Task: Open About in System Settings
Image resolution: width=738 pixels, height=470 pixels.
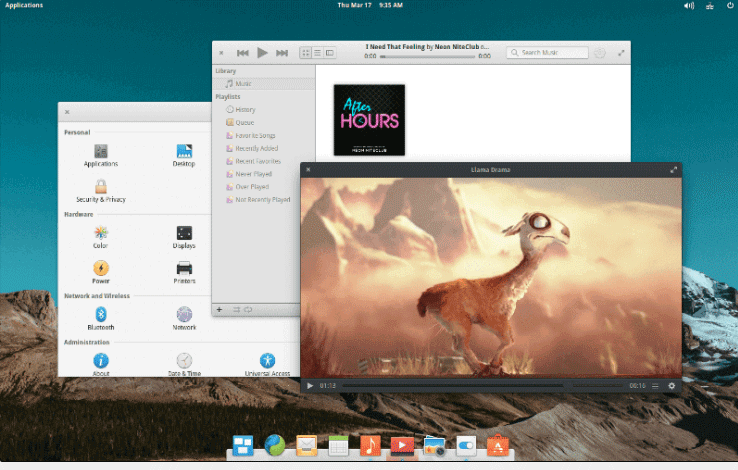Action: [101, 365]
